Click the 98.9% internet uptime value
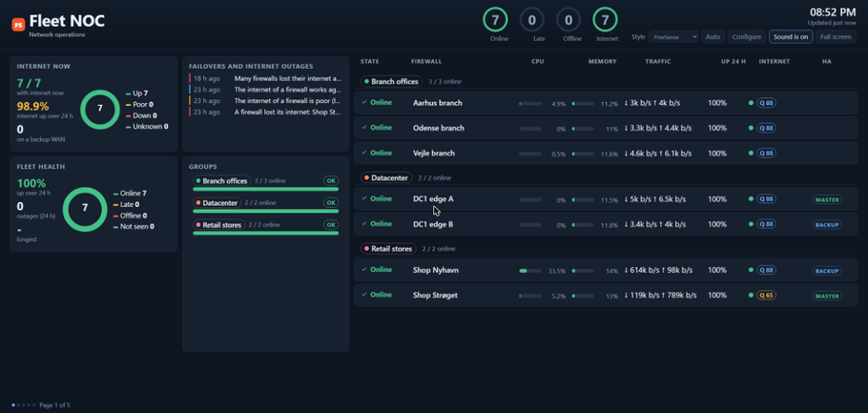868x413 pixels. 32,106
